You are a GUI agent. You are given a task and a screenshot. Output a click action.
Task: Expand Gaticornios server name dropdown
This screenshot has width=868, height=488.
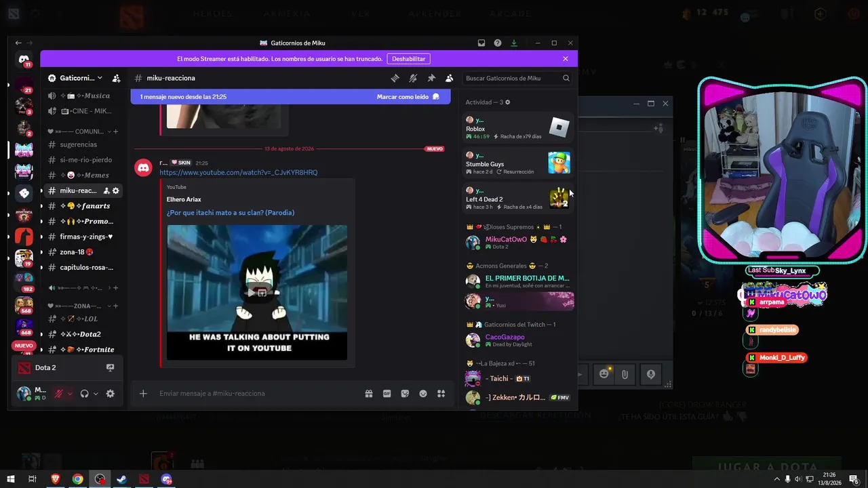100,78
